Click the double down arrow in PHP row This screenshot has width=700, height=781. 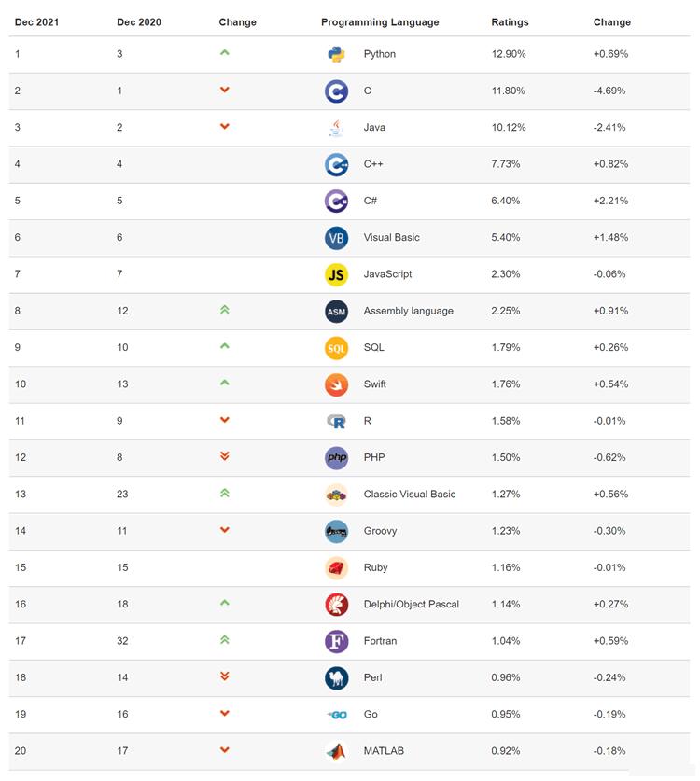click(x=224, y=456)
